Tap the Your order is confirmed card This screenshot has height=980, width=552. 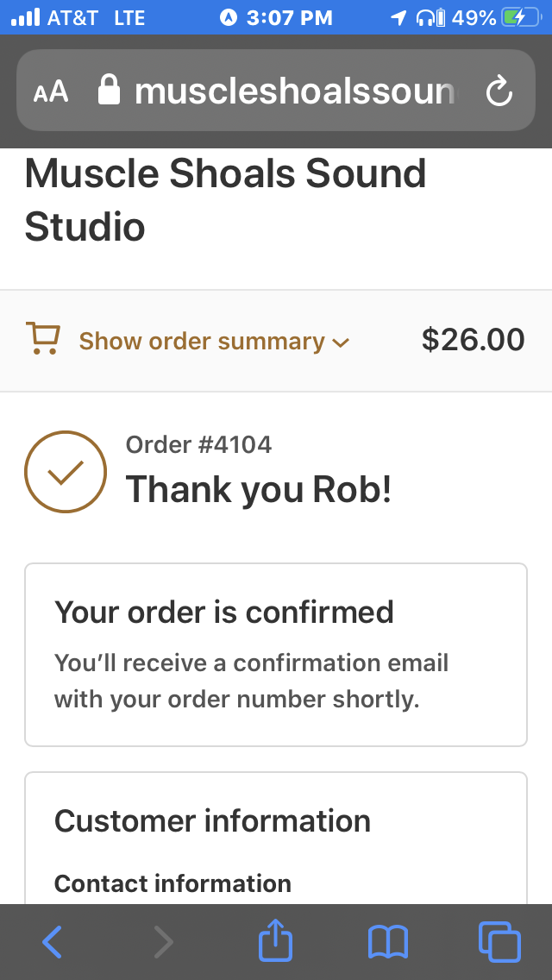pyautogui.click(x=276, y=655)
